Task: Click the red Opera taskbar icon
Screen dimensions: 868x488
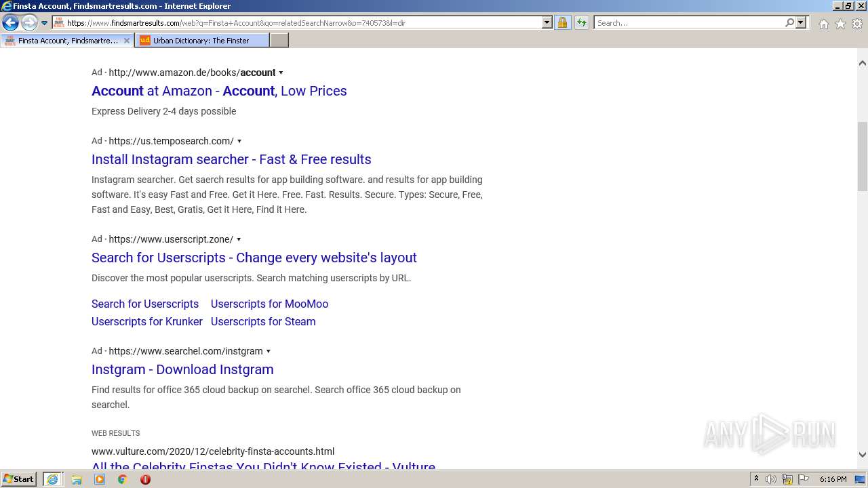Action: tap(145, 479)
